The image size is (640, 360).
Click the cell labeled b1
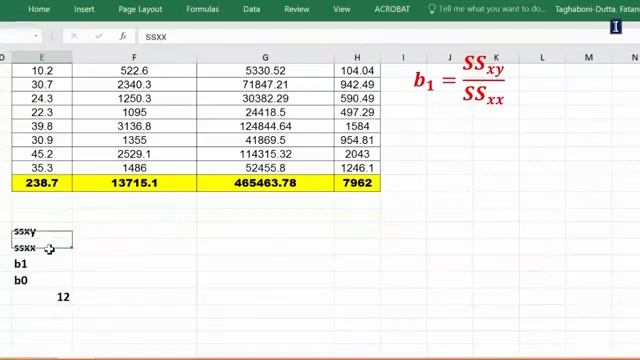(x=42, y=264)
